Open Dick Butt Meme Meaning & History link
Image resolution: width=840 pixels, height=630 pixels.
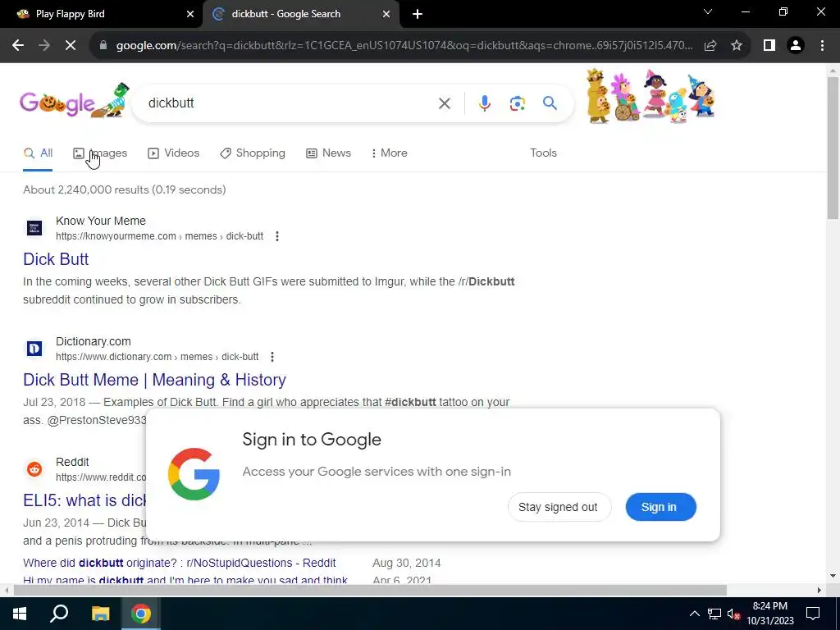tap(154, 380)
